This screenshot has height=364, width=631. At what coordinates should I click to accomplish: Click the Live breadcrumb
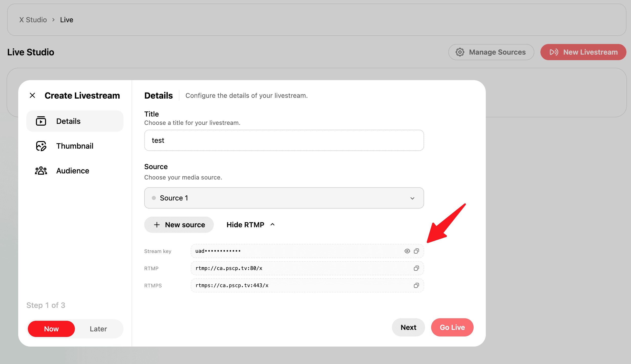point(67,20)
